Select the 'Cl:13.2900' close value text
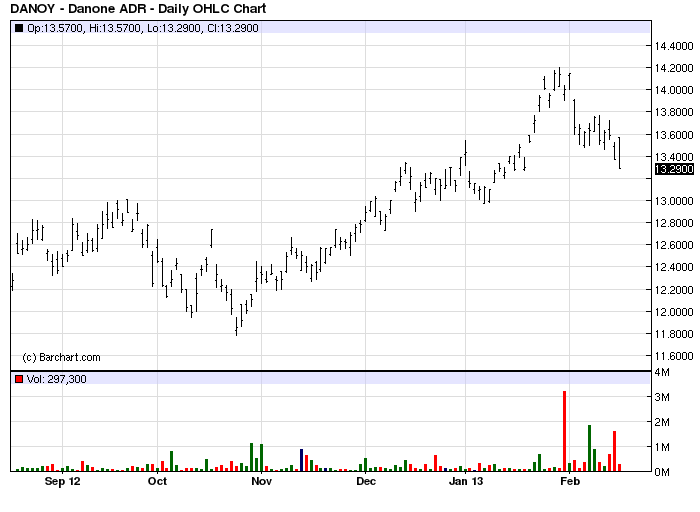This screenshot has width=700, height=512. tap(233, 28)
